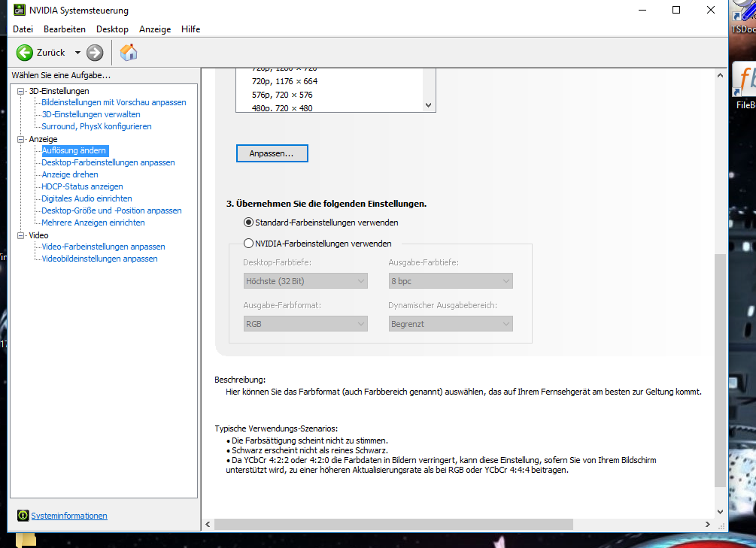Open the Ausgabe-Farbtiefe dropdown
This screenshot has height=548, width=756.
(451, 281)
